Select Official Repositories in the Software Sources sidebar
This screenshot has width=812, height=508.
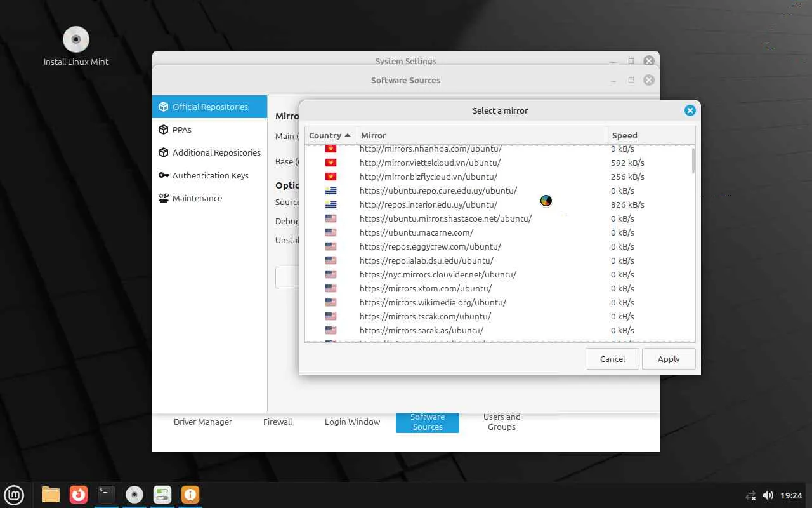click(210, 107)
